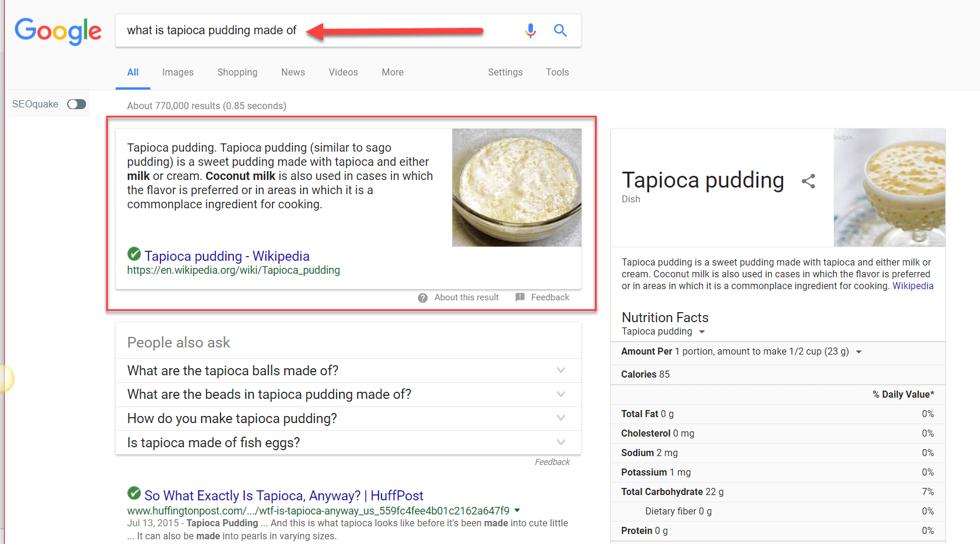The height and width of the screenshot is (544, 980).
Task: Click the 'Sodium 2 mg' row
Action: (x=778, y=453)
